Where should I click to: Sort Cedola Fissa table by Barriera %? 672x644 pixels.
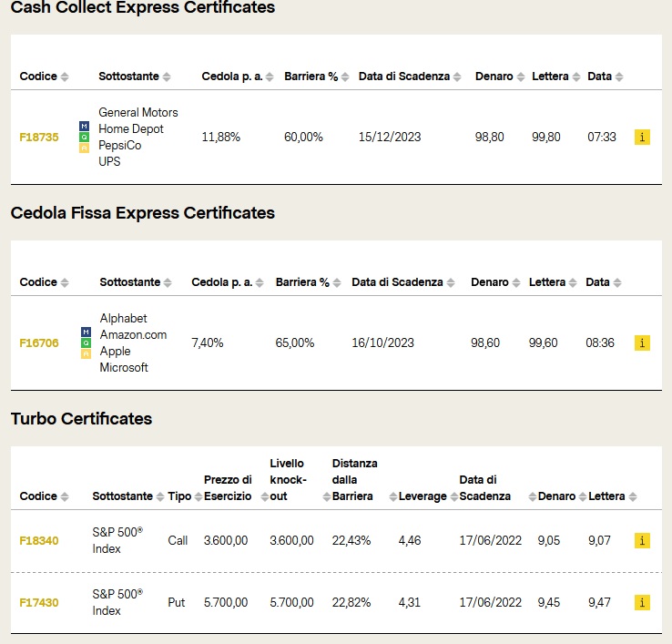337,282
